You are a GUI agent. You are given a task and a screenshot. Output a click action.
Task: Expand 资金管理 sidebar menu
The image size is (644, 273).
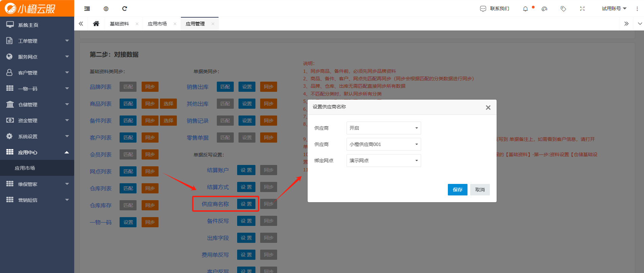(37, 121)
